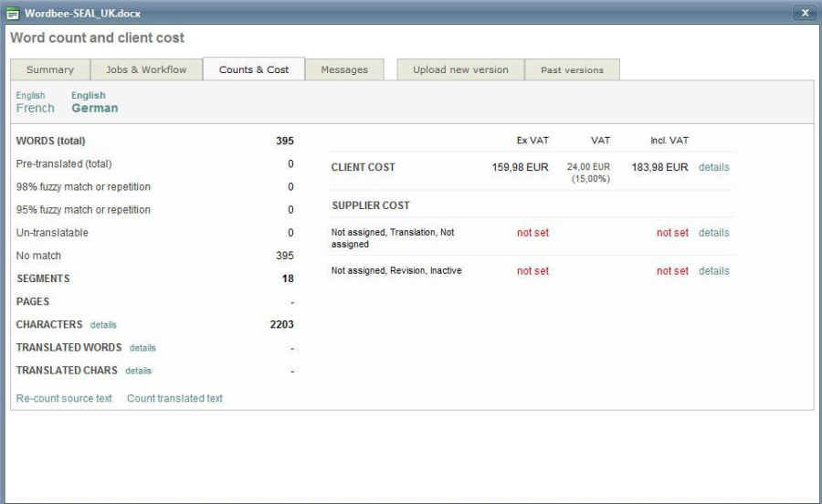Go to the Messages tab
Image resolution: width=822 pixels, height=504 pixels.
(x=344, y=69)
